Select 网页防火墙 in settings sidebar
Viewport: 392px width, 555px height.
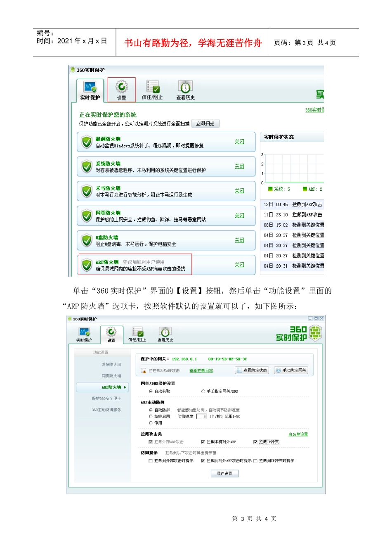tap(111, 376)
